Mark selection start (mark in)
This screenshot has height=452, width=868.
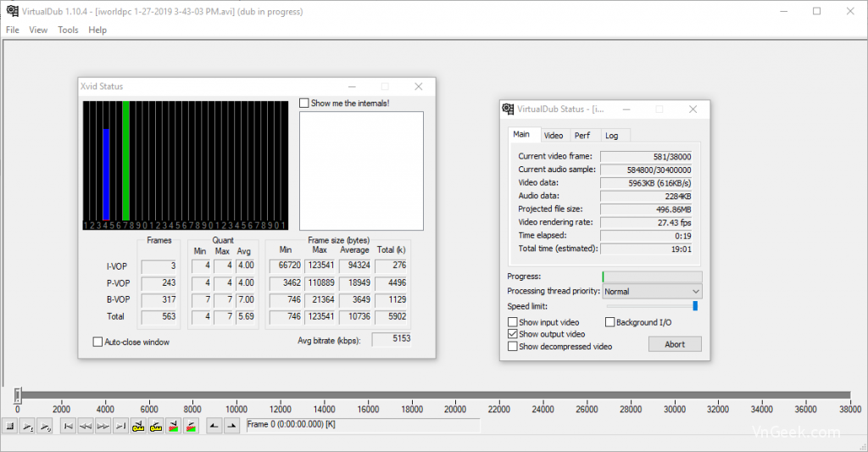click(214, 426)
